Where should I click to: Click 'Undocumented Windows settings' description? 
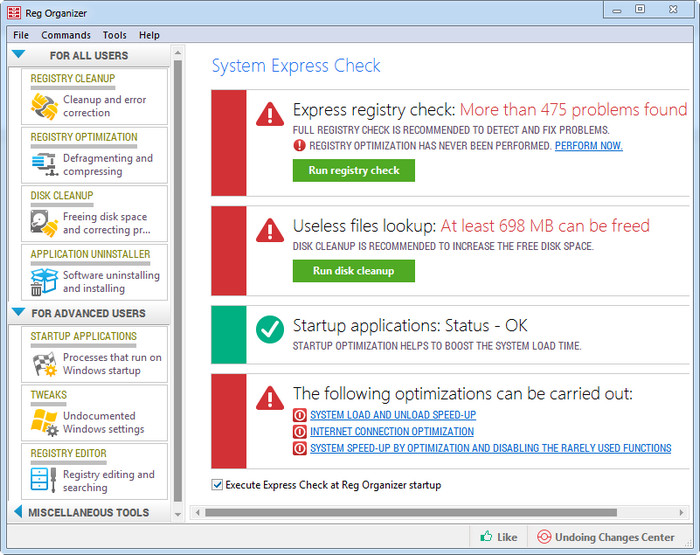pos(104,422)
